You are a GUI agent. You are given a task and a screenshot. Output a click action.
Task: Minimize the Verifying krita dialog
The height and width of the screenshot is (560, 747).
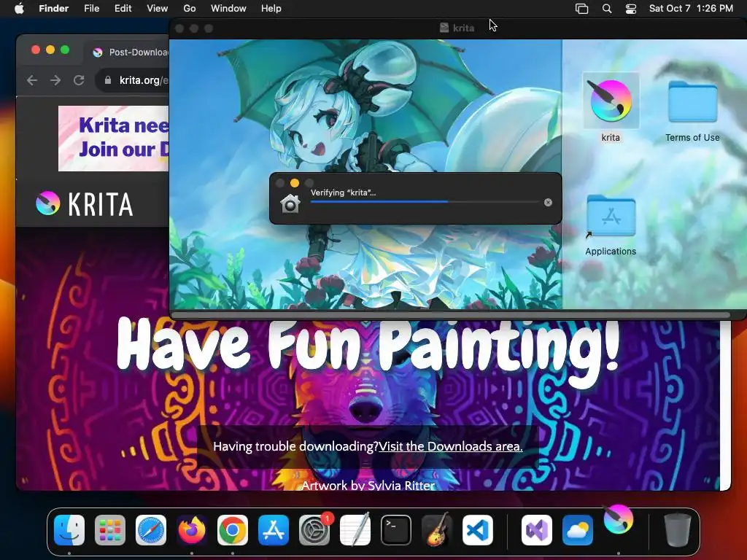[x=295, y=183]
